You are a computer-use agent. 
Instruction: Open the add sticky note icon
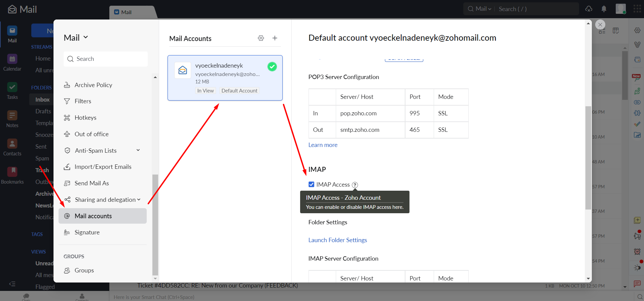click(637, 221)
